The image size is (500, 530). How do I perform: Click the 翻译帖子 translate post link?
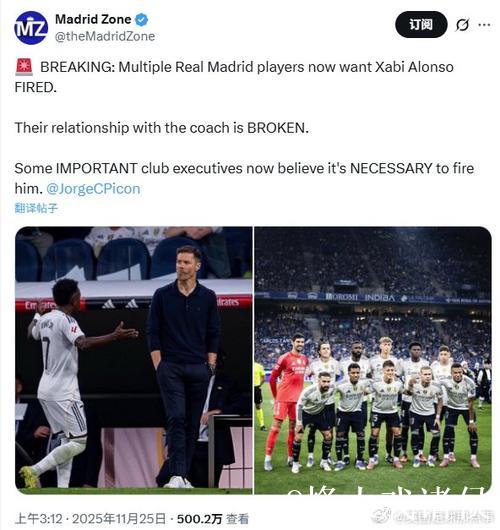tap(36, 208)
